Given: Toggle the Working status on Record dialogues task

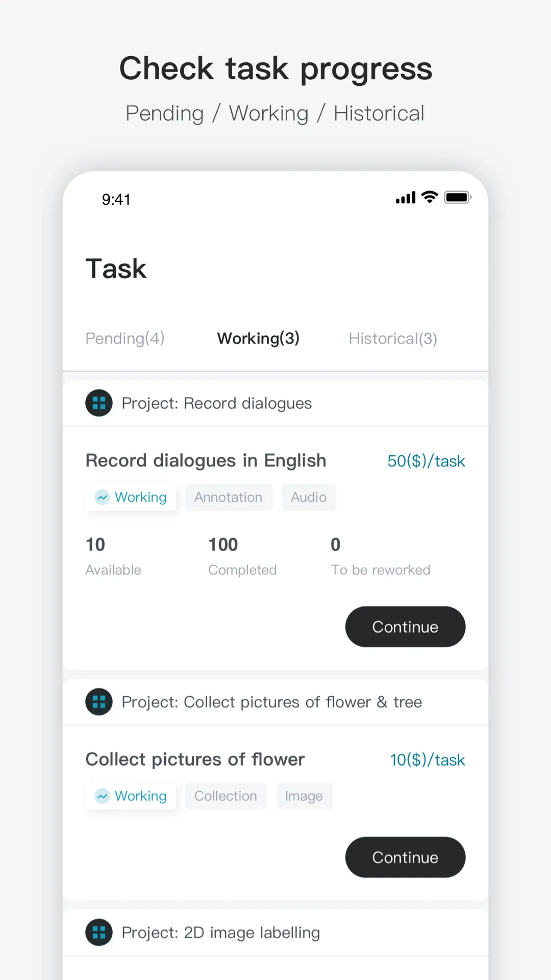Looking at the screenshot, I should tap(131, 497).
